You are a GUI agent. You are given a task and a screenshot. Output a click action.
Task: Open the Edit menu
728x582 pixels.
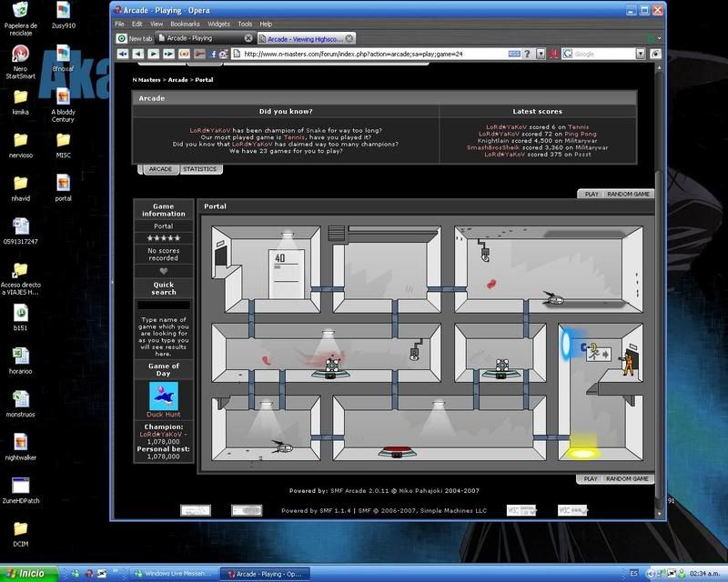click(137, 24)
